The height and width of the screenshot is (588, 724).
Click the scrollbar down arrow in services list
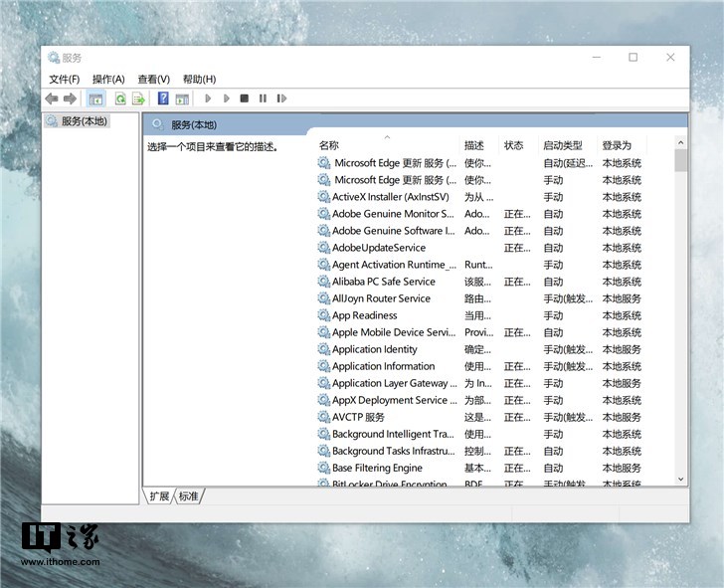pyautogui.click(x=680, y=480)
